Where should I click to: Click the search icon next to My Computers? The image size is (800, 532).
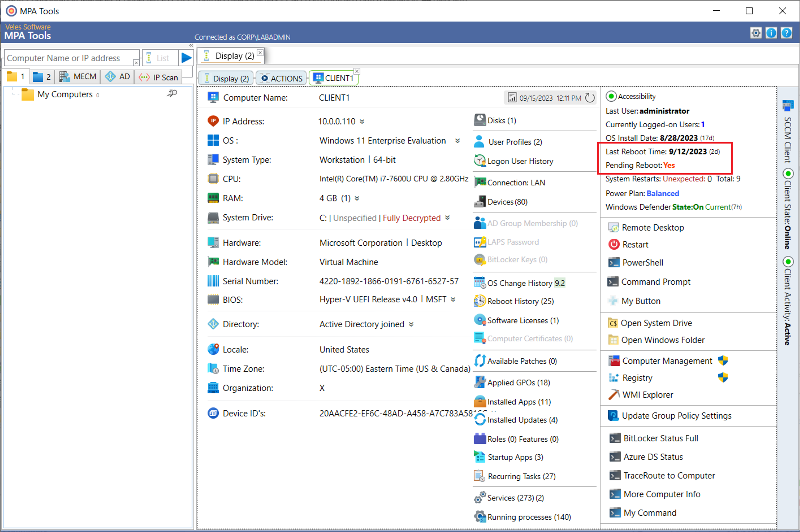coord(172,93)
